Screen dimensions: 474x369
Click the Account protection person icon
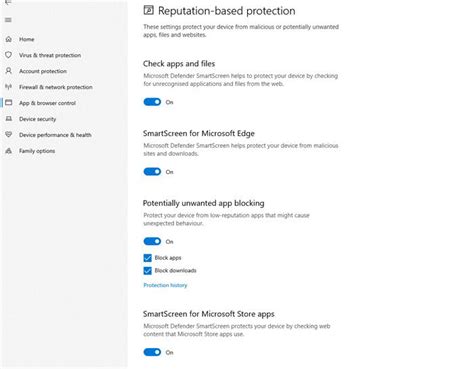(x=9, y=71)
